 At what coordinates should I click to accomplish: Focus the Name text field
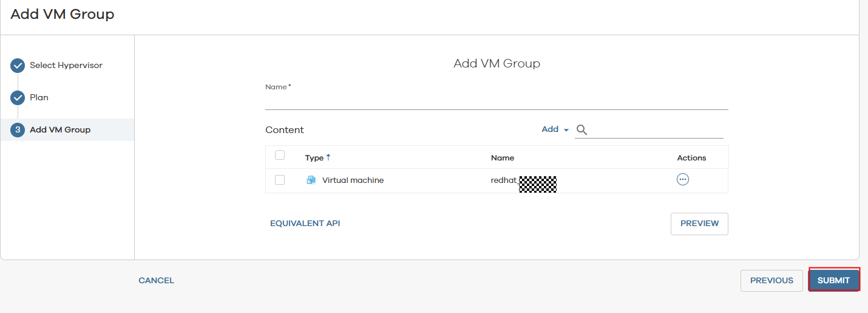pos(497,101)
